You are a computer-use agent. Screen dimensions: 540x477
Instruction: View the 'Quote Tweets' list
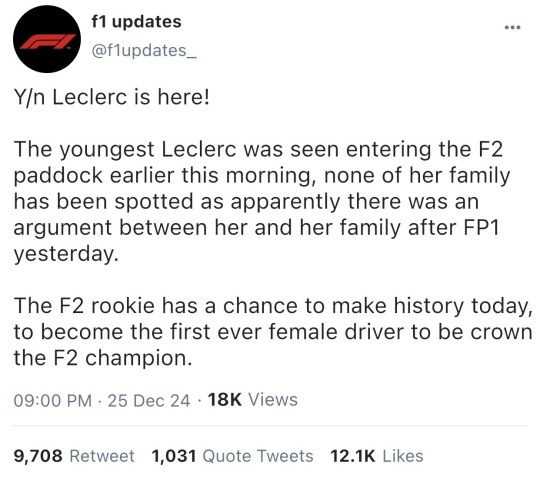[258, 456]
